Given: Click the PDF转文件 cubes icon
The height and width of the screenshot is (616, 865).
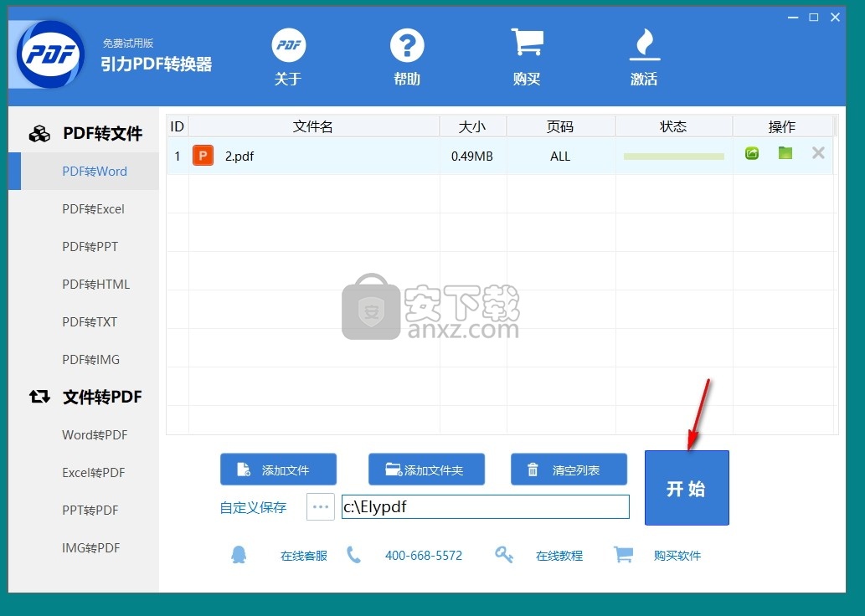Looking at the screenshot, I should coord(39,133).
